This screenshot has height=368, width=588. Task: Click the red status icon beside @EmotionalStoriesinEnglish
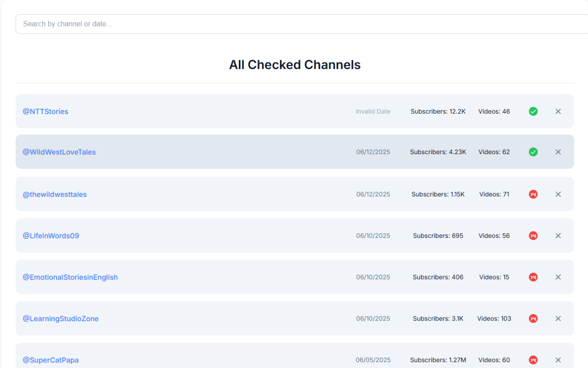(533, 277)
